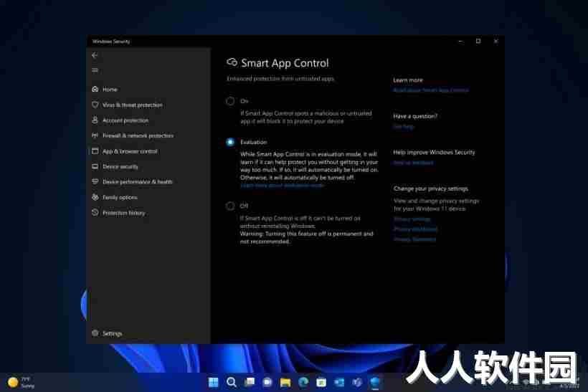The height and width of the screenshot is (392, 588).
Task: Click Give us feedback link
Action: (x=413, y=163)
